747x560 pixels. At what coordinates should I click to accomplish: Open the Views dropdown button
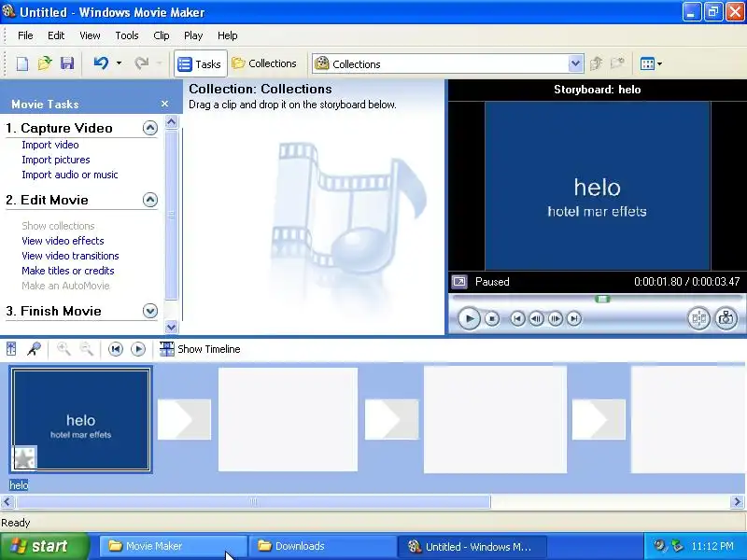coord(651,63)
